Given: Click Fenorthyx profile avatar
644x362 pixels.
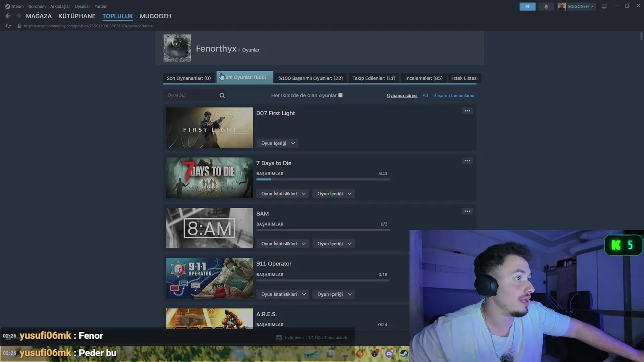Looking at the screenshot, I should pos(177,48).
